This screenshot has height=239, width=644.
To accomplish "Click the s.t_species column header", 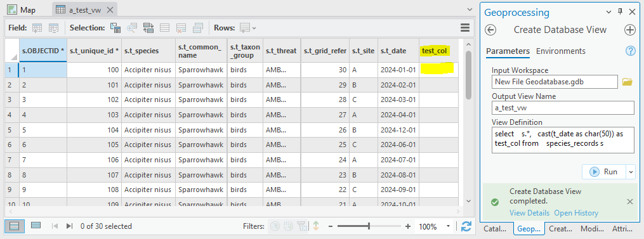I will [148, 51].
